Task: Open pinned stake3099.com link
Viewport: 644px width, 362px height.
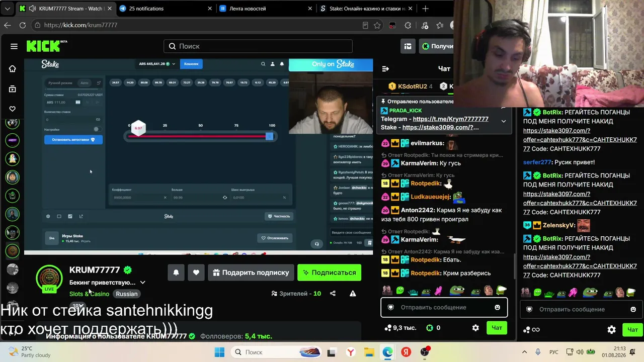Action: pyautogui.click(x=440, y=128)
